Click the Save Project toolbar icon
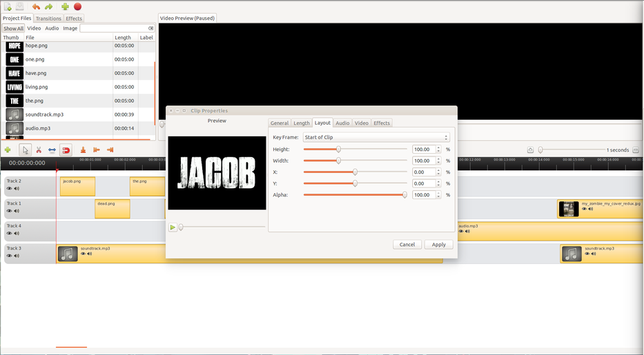 20,7
